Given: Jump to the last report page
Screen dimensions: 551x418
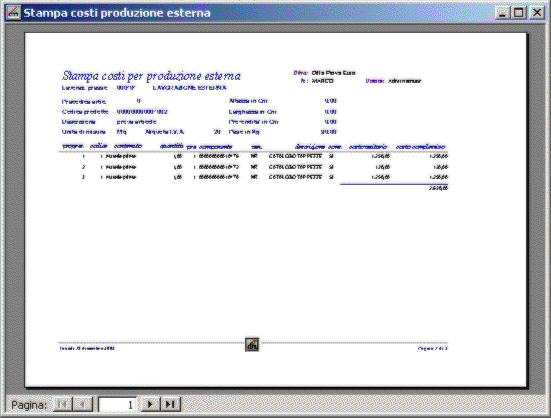Looking at the screenshot, I should 170,404.
